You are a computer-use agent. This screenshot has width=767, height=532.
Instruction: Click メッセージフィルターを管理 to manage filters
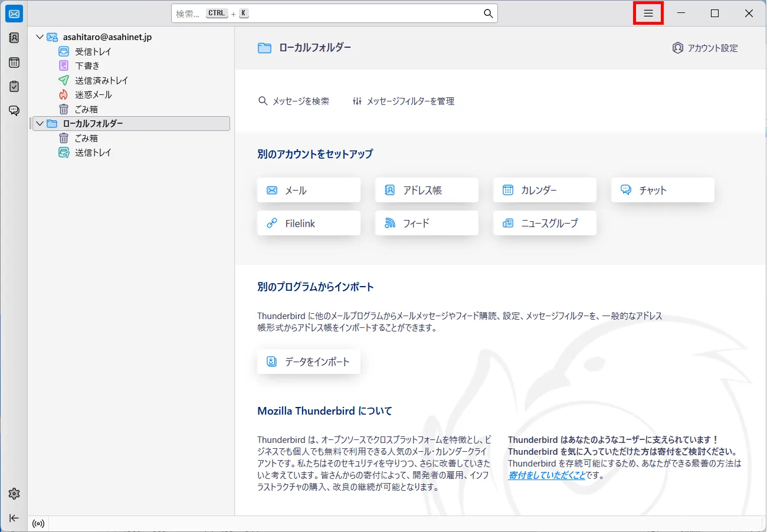[404, 101]
